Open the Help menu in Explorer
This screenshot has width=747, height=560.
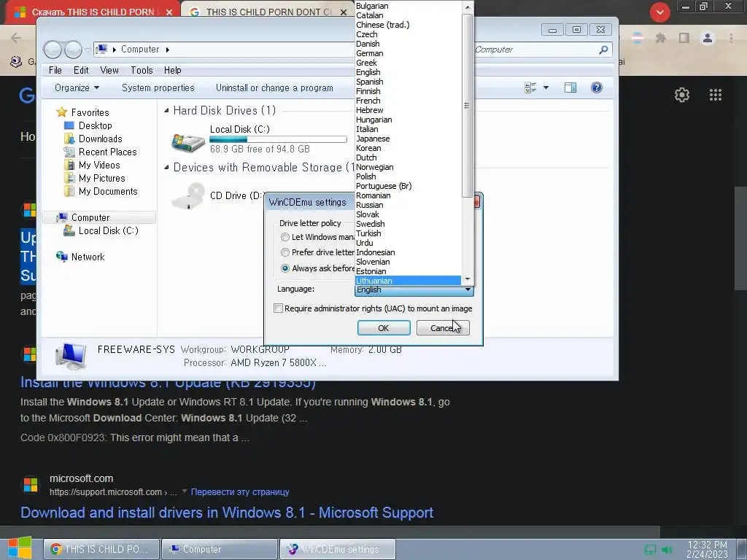pyautogui.click(x=172, y=71)
